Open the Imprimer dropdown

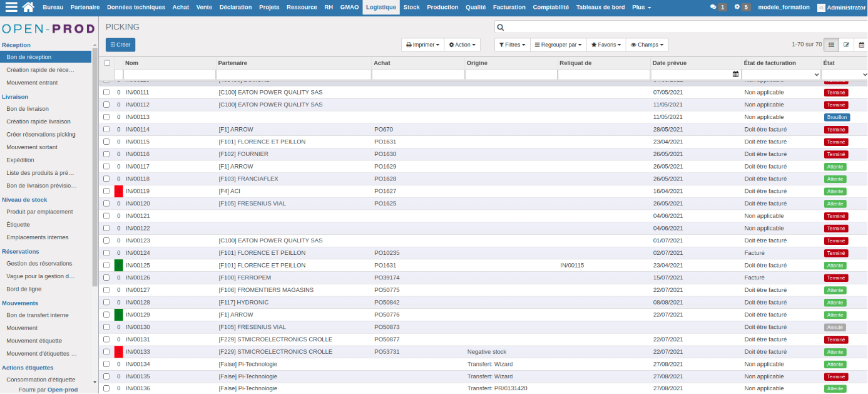pyautogui.click(x=422, y=45)
